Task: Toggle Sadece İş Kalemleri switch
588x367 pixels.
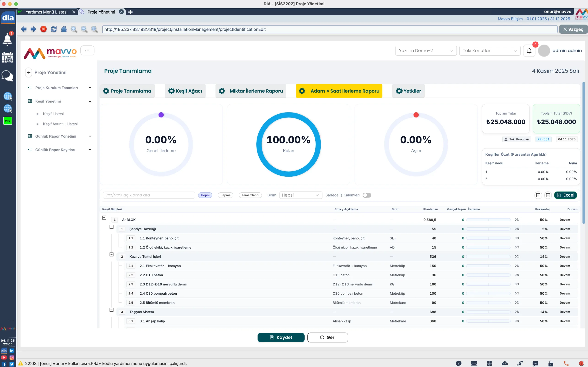Action: pos(367,195)
